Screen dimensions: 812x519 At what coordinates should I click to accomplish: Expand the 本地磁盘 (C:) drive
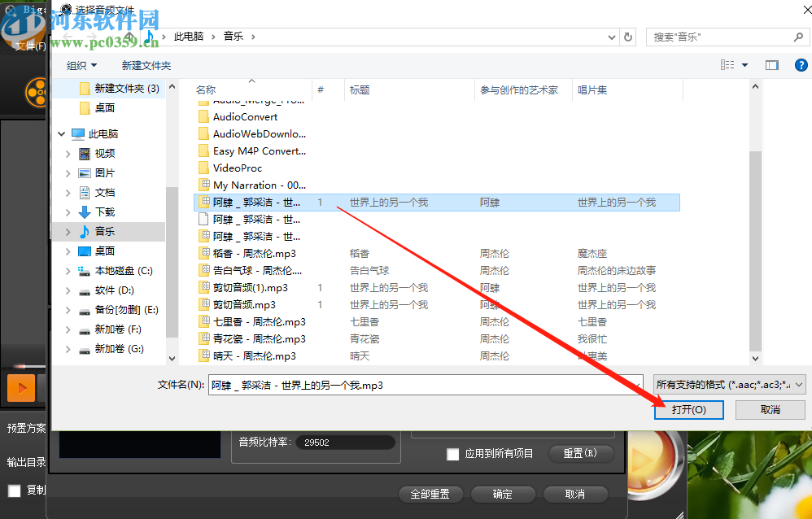(70, 270)
